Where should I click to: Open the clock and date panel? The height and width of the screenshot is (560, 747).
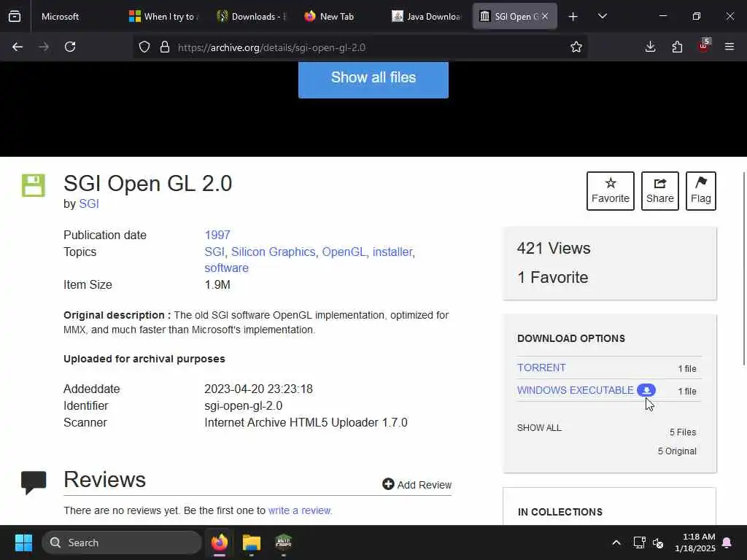point(695,542)
